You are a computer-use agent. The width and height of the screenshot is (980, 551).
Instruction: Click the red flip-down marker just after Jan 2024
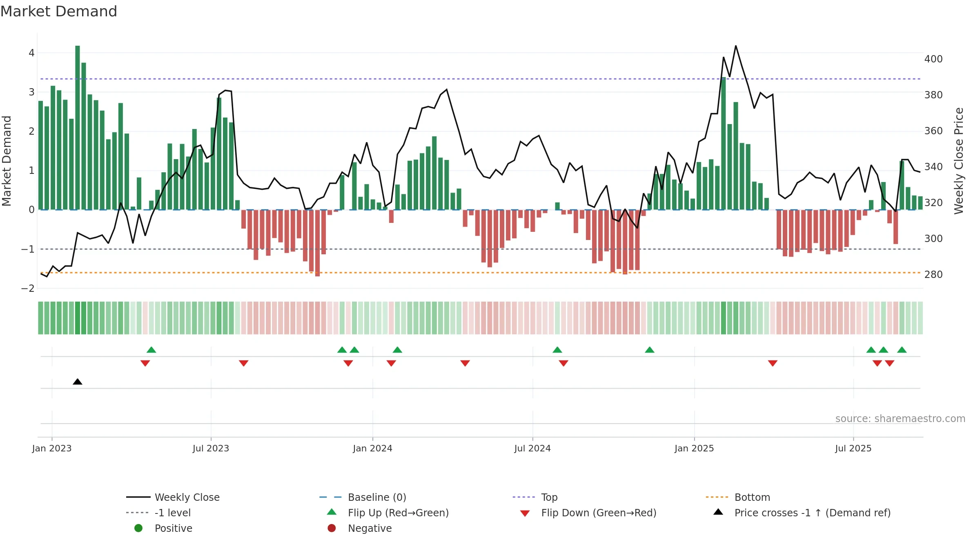tap(391, 363)
